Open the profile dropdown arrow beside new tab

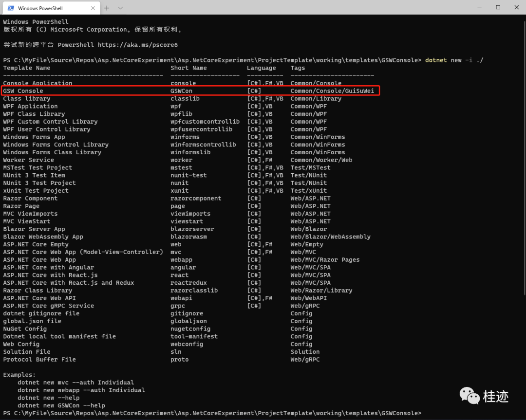pyautogui.click(x=120, y=8)
